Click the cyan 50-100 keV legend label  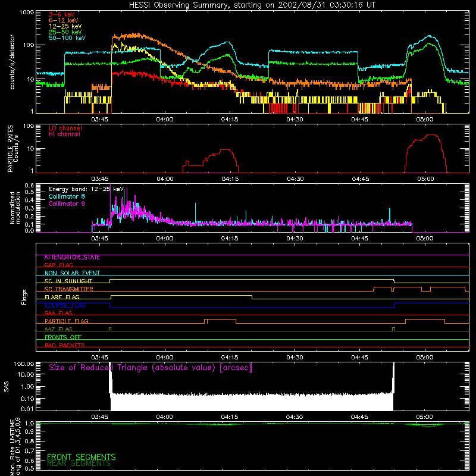pyautogui.click(x=67, y=38)
